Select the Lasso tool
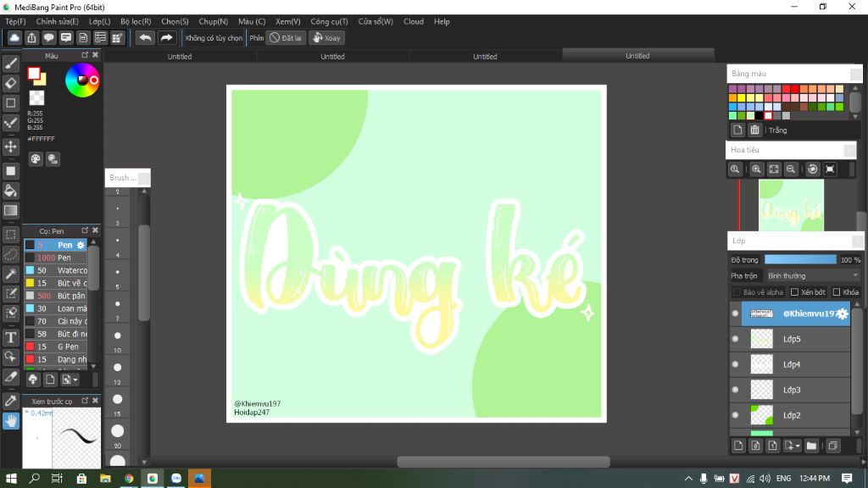Image resolution: width=868 pixels, height=488 pixels. point(10,254)
